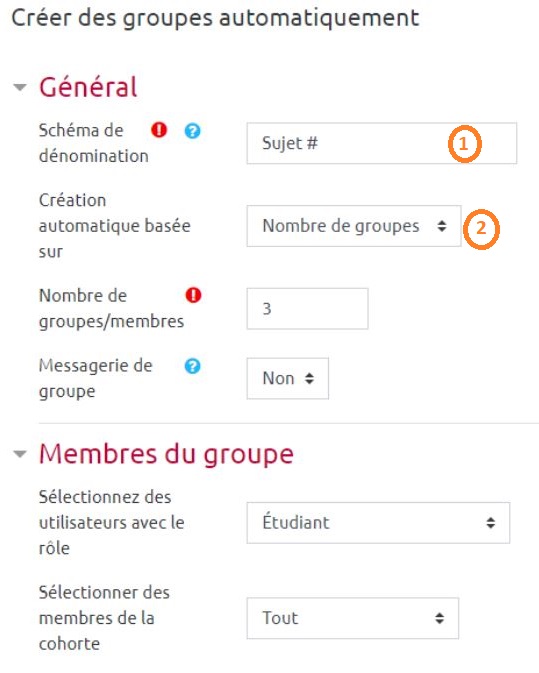Image resolution: width=539 pixels, height=673 pixels.
Task: Click the Membres du groupe heading
Action: pos(167,454)
